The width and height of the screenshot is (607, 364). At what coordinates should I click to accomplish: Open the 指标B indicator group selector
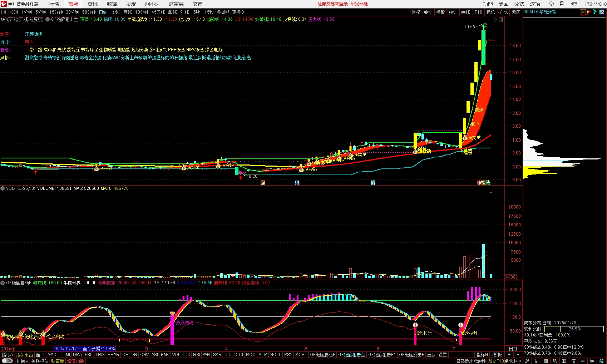click(482, 355)
